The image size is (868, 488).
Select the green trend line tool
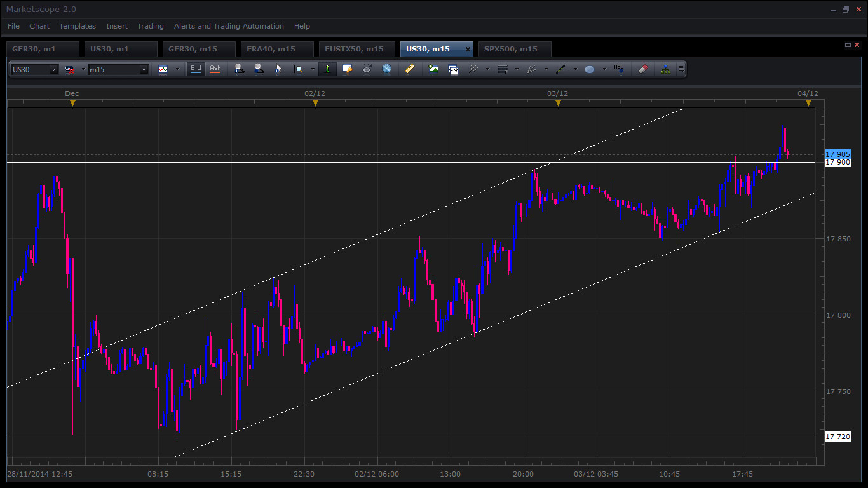560,69
